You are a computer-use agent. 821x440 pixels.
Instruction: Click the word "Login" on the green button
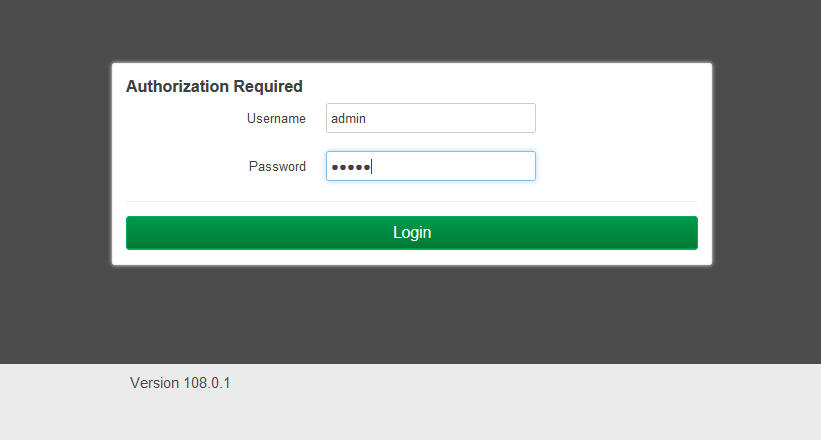tap(412, 233)
